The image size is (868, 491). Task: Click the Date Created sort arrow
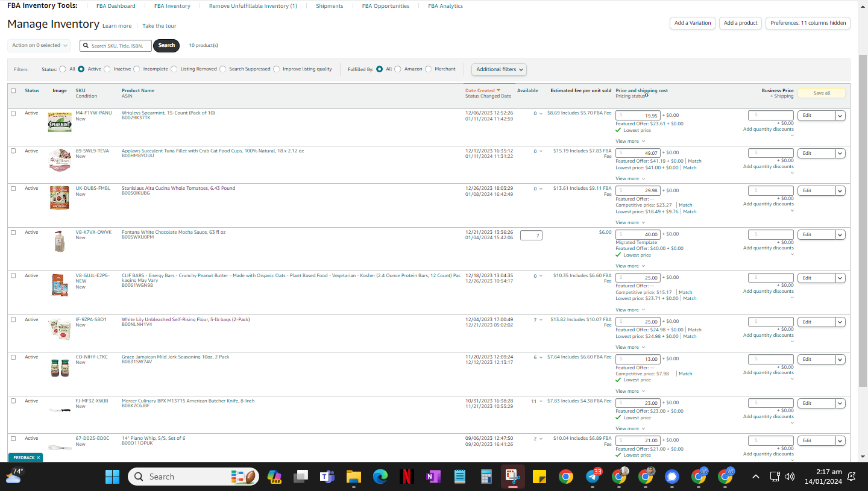pos(498,90)
